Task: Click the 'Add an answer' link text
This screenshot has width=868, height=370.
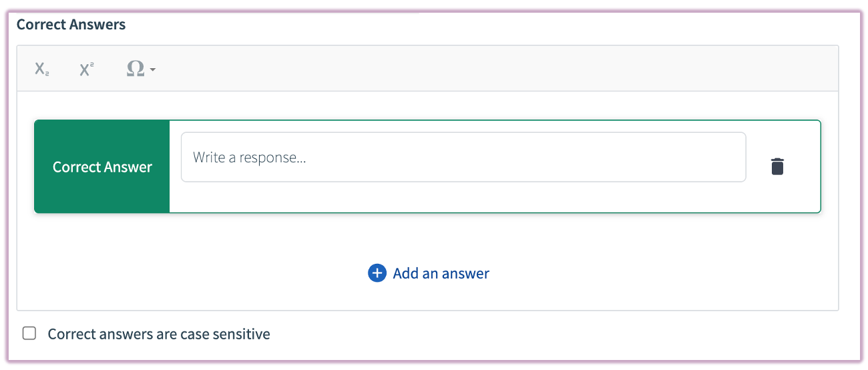Action: tap(441, 273)
